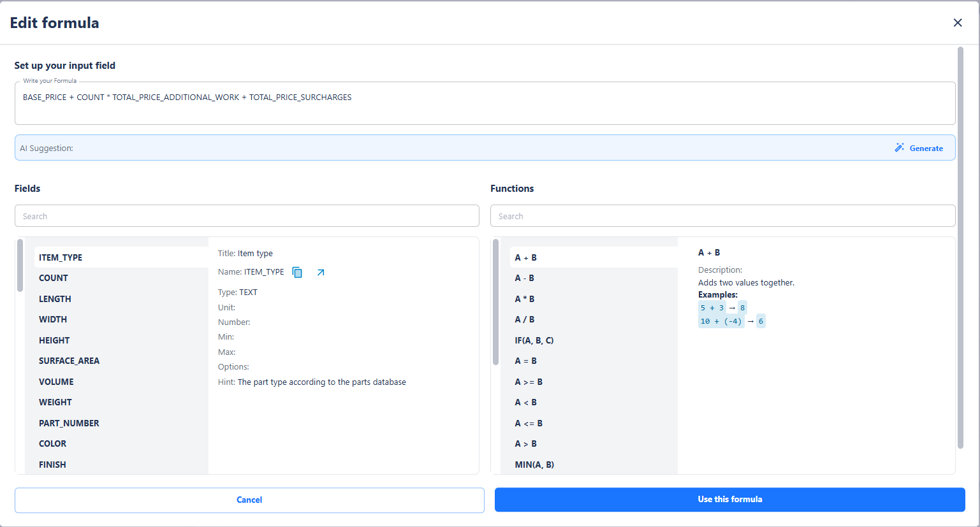Choose the PART_NUMBER field
This screenshot has width=980, height=527.
click(x=69, y=423)
